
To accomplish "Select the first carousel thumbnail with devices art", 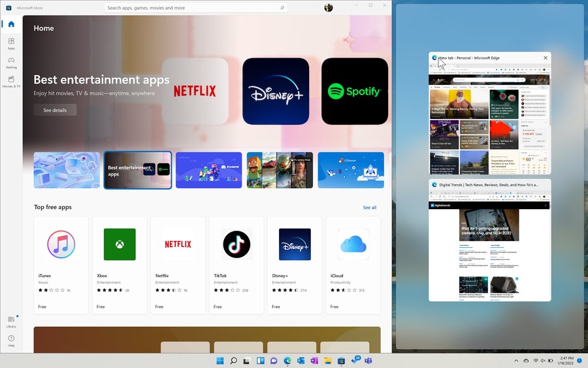I will (x=67, y=170).
